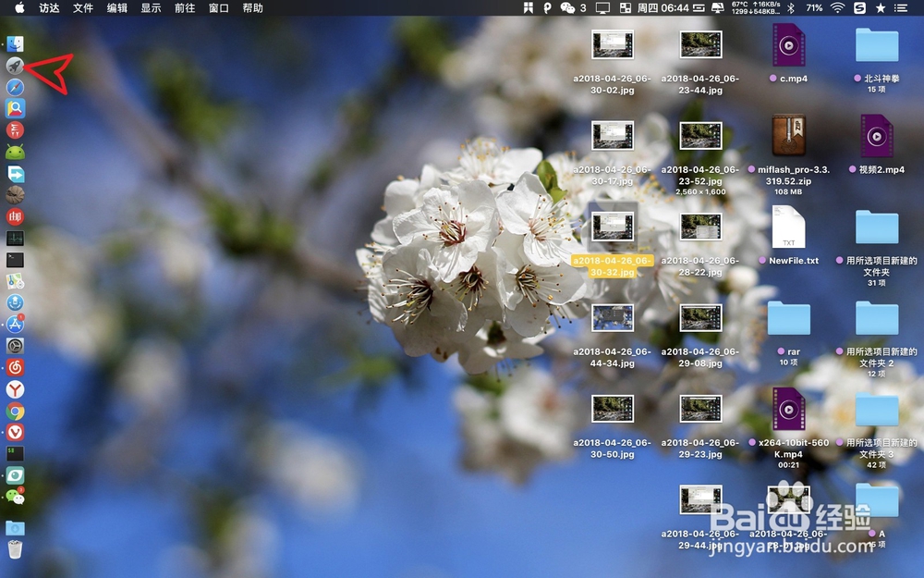Open Wi-Fi menu in menu bar
This screenshot has height=578, width=924.
[837, 7]
